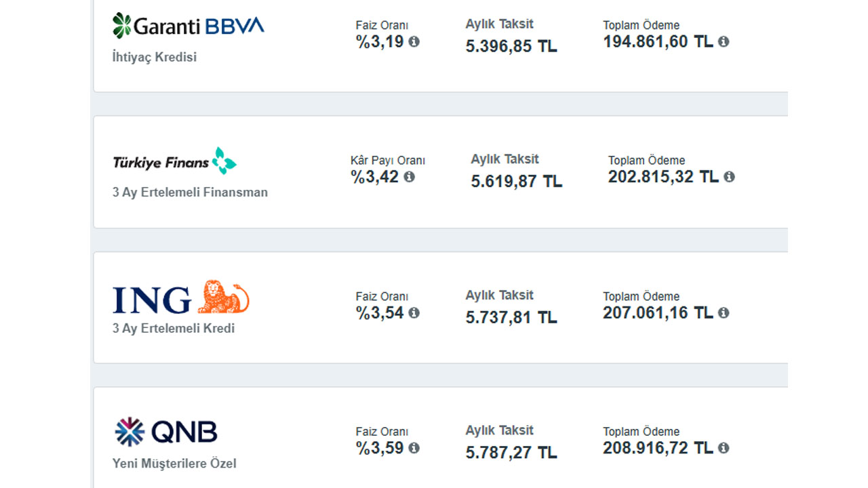Click Türkiye Finans installment 5.619,87 TL
Image resolution: width=868 pixels, height=488 pixels.
pyautogui.click(x=517, y=182)
